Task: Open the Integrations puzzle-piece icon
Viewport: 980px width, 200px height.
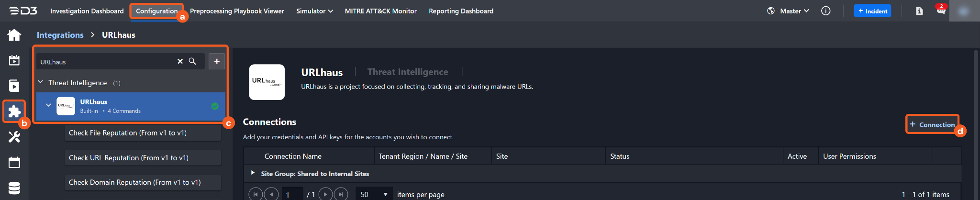Action: 14,111
